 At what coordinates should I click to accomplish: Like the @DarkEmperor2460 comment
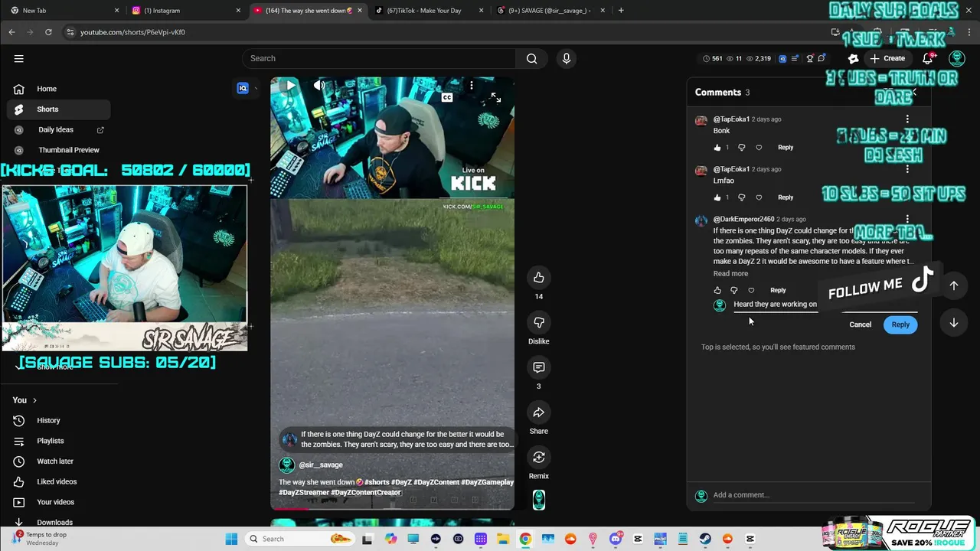coord(717,290)
